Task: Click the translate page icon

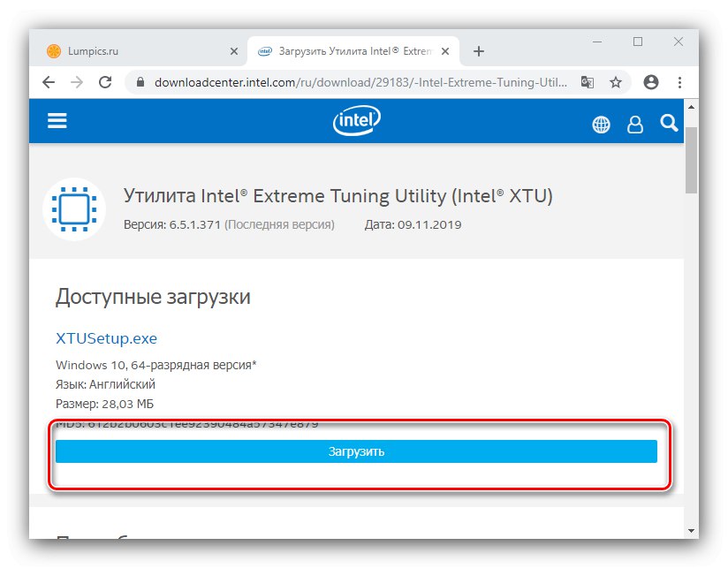Action: pos(588,82)
